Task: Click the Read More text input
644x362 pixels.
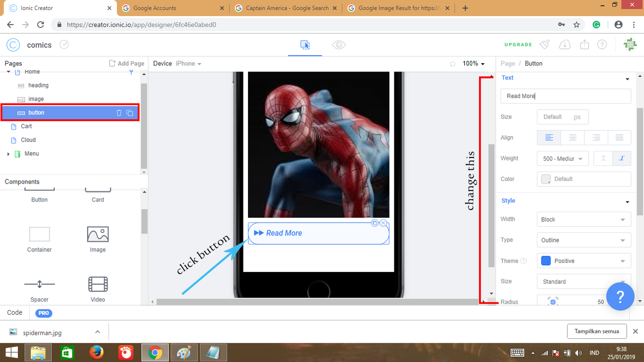Action: click(x=566, y=96)
